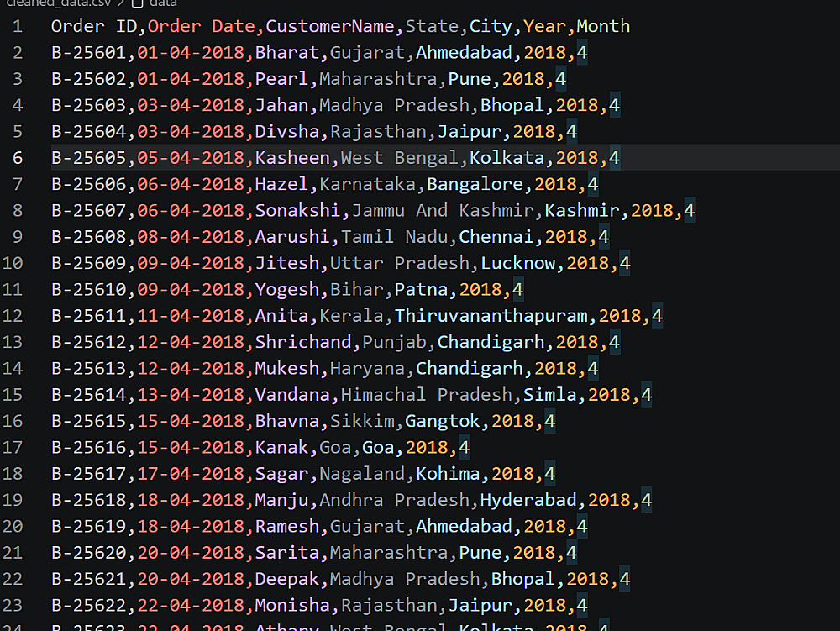Click customer name Sagar
840x631 pixels.
point(281,473)
